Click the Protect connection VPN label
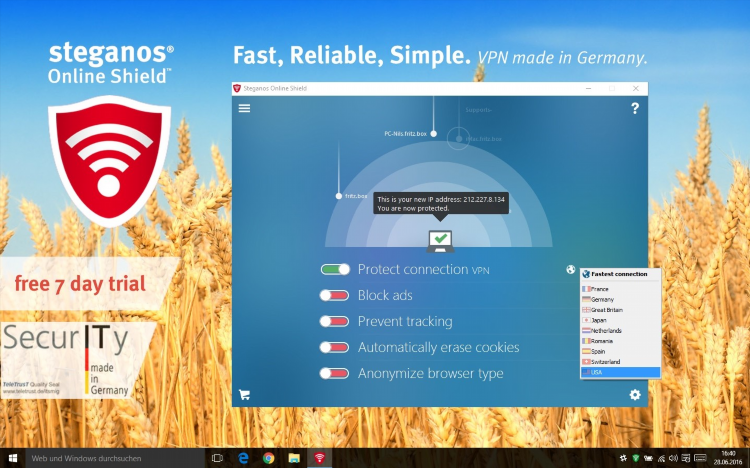The image size is (750, 468). 423,269
